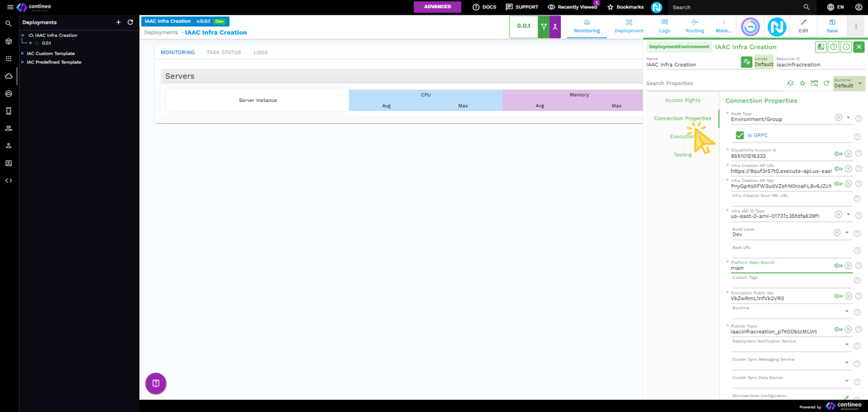The width and height of the screenshot is (868, 412).
Task: Open the cloud deployments icon in left sidebar
Action: tap(8, 76)
